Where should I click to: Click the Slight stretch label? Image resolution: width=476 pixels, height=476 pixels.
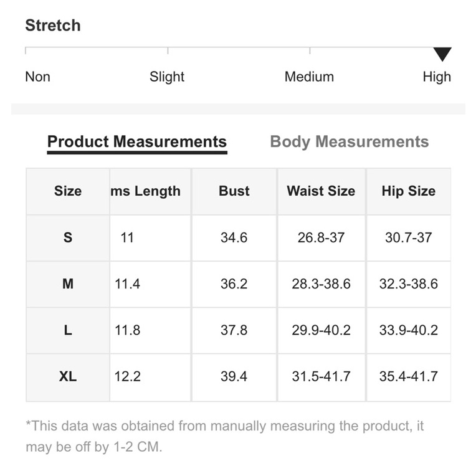coord(167,77)
